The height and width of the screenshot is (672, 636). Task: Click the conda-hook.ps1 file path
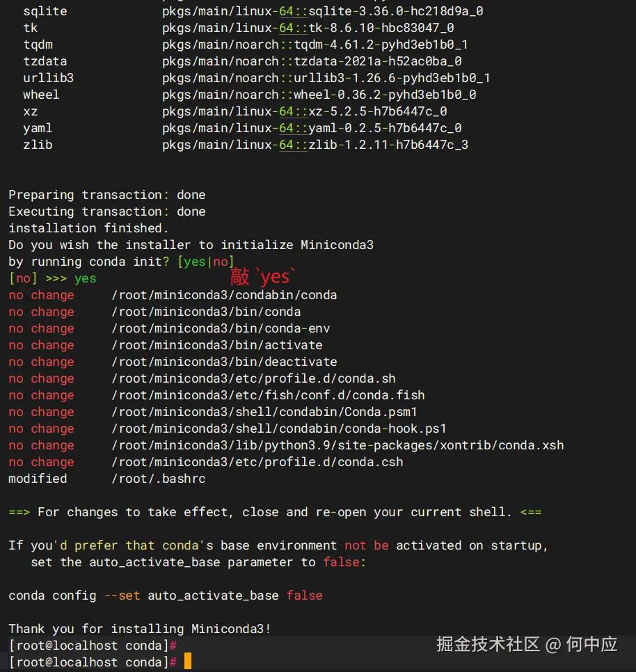point(278,429)
